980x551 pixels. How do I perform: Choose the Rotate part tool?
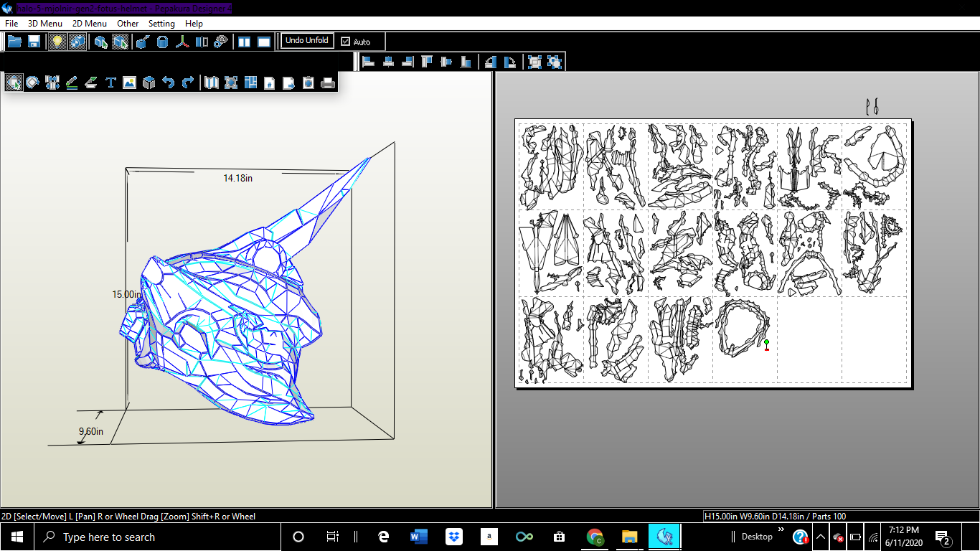[33, 83]
